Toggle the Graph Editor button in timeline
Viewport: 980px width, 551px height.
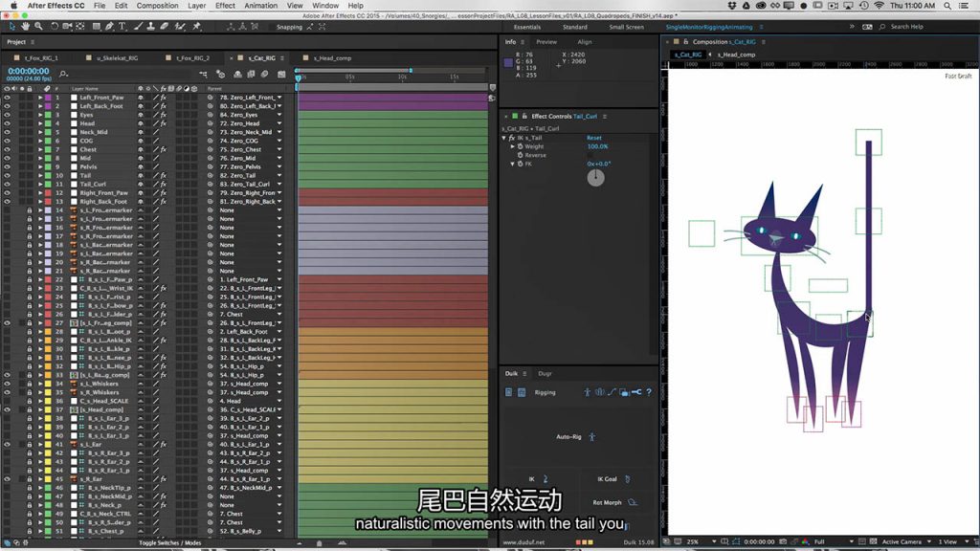[x=282, y=75]
